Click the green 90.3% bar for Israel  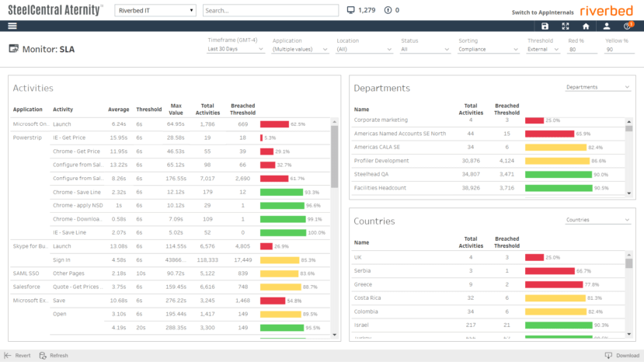coord(559,325)
